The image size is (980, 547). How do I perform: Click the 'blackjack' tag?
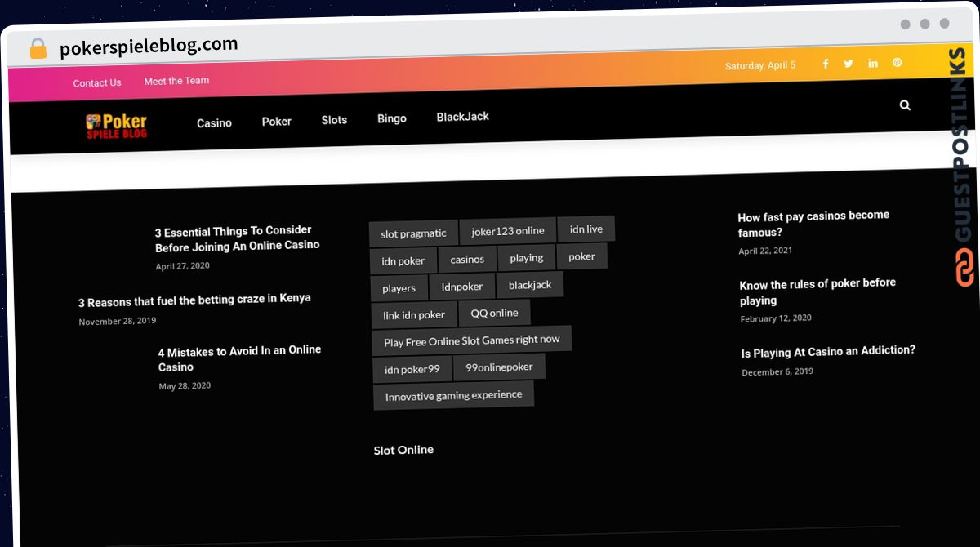[530, 285]
